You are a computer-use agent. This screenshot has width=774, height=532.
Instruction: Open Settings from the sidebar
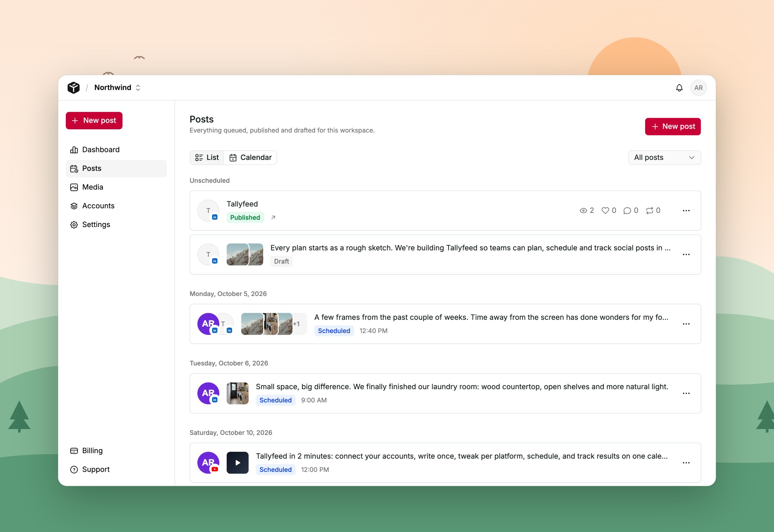click(x=116, y=224)
